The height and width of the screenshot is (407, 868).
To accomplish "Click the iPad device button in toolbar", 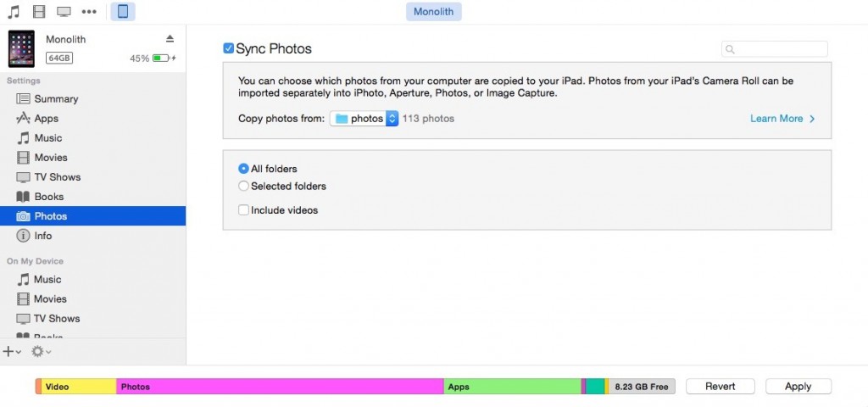I will [x=123, y=12].
